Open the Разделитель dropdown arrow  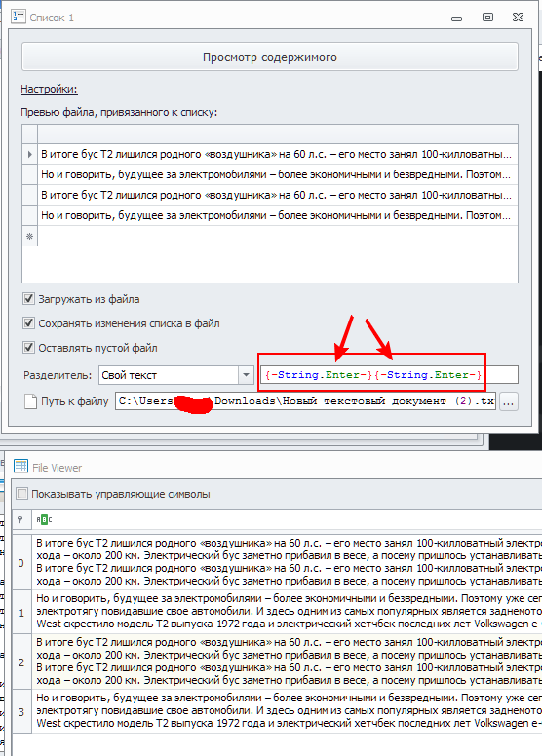(x=247, y=375)
